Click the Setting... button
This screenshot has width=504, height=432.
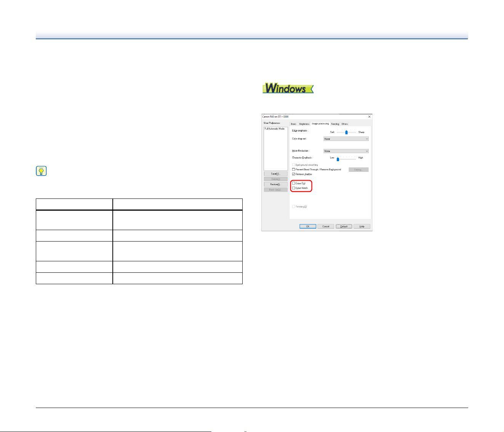pyautogui.click(x=358, y=170)
